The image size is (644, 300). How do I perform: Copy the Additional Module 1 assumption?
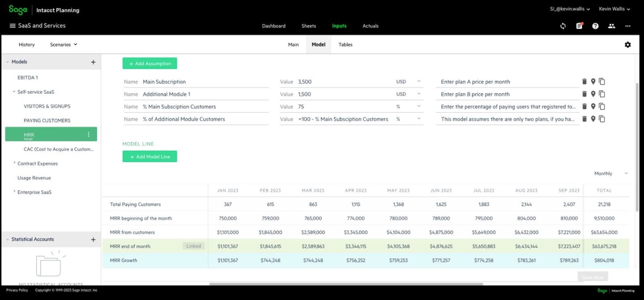click(x=602, y=94)
